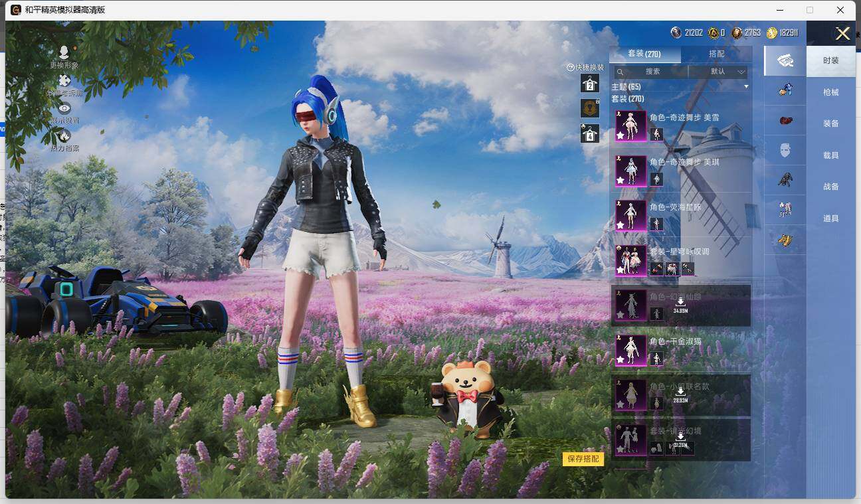The height and width of the screenshot is (504, 861).
Task: Expand the 主题 (65) section arrow
Action: pyautogui.click(x=746, y=87)
